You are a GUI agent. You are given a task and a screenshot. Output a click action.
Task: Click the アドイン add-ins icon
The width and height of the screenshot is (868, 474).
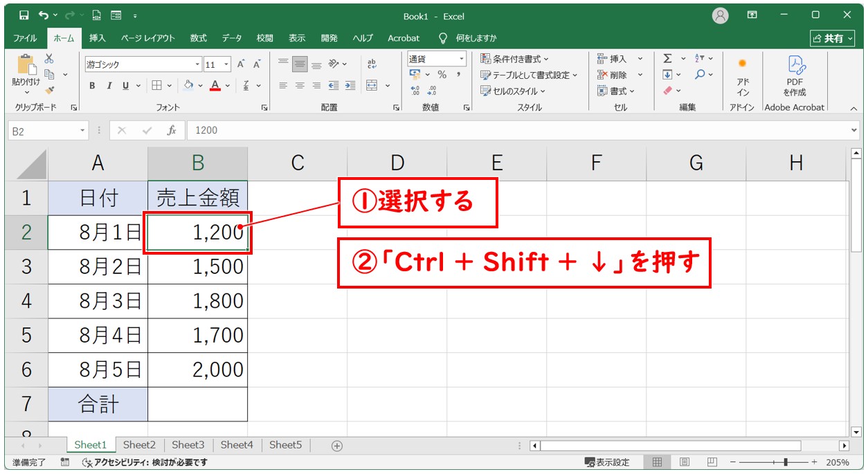743,63
